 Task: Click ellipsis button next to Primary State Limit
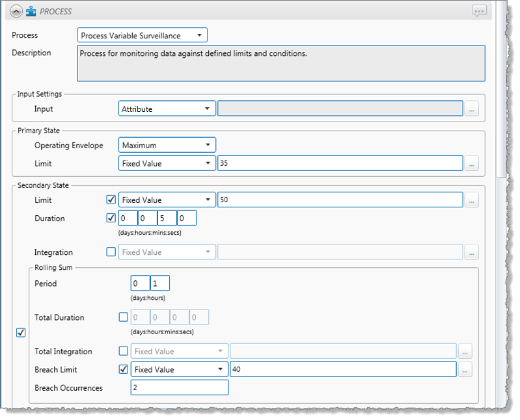tap(472, 164)
